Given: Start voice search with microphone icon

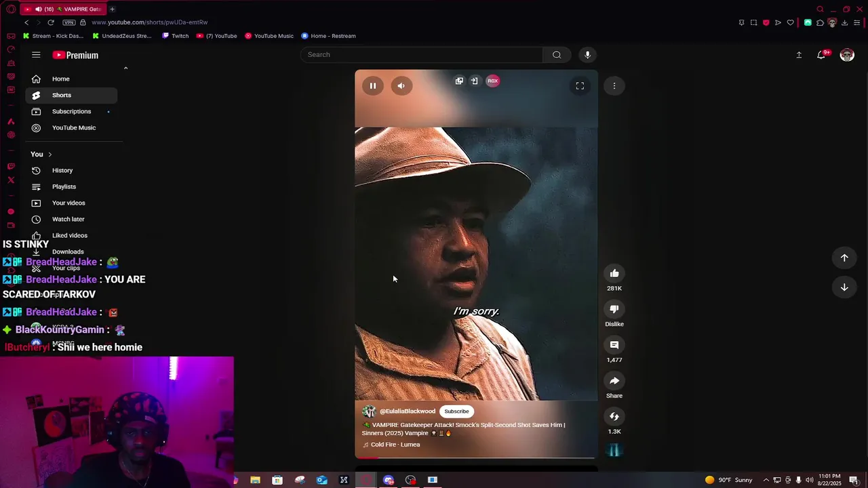Looking at the screenshot, I should (587, 55).
